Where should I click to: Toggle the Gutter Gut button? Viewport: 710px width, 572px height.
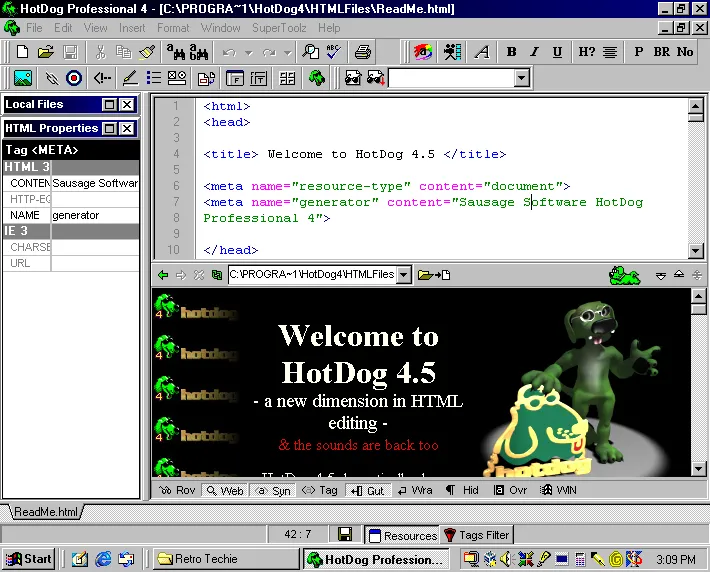pos(367,490)
